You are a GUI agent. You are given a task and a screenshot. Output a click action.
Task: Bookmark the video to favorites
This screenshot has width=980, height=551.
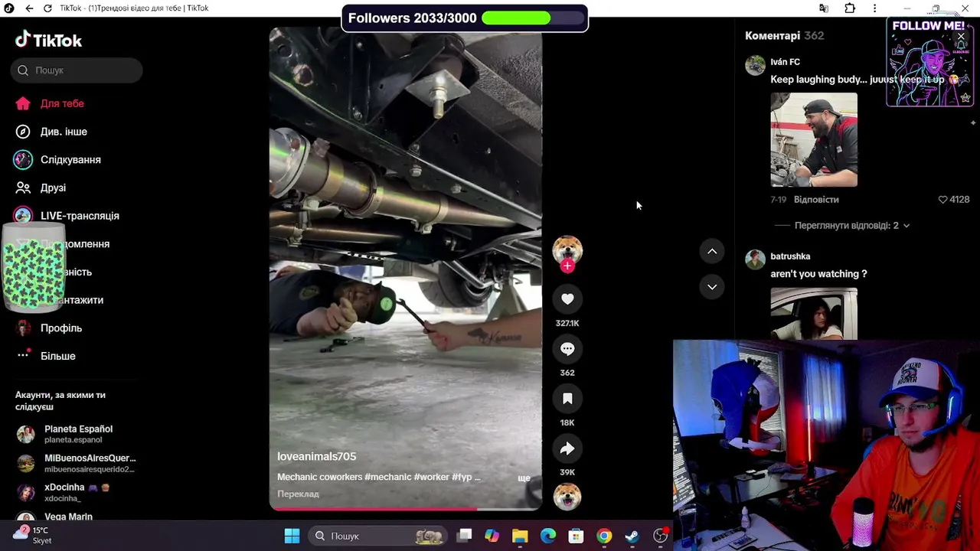click(567, 399)
